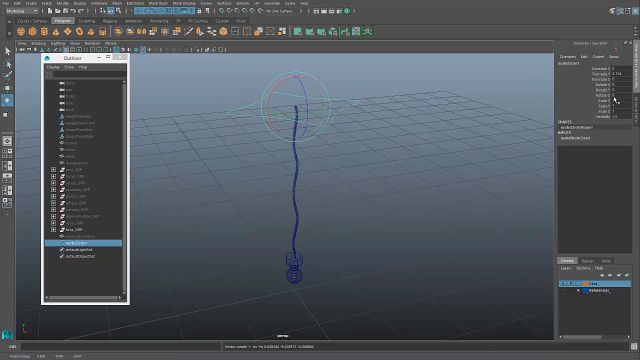The image size is (640, 360).
Task: Toggle the lock icon beside selection masks
Action: [200, 11]
